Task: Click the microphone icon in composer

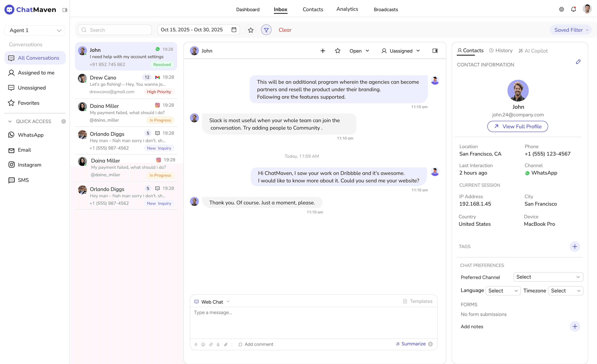Action: [218, 344]
